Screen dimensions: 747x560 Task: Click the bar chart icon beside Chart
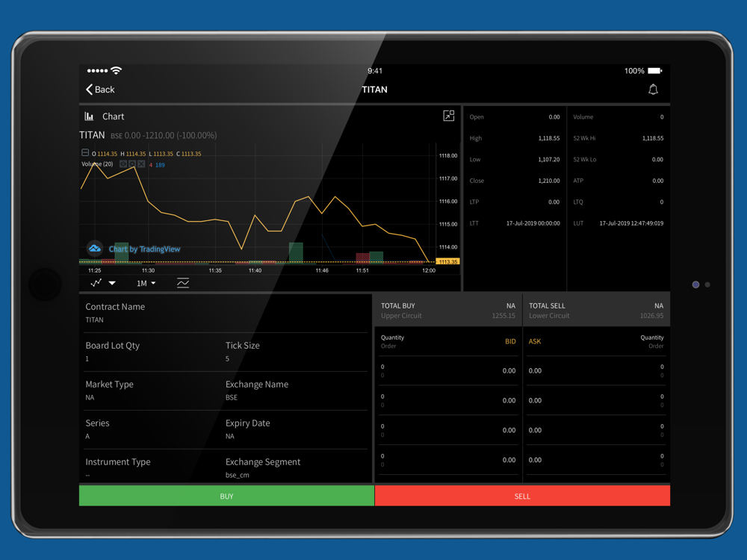click(x=89, y=116)
